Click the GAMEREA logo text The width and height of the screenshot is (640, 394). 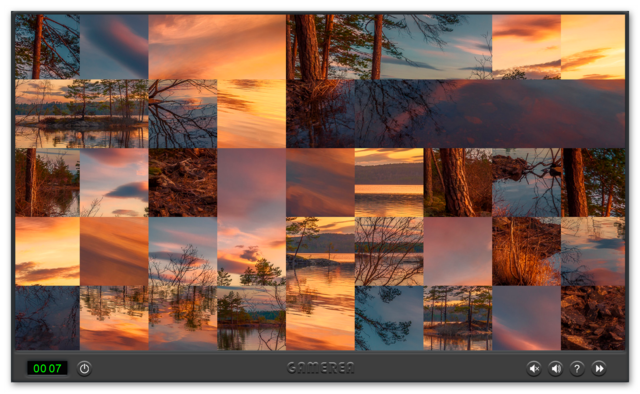320,368
